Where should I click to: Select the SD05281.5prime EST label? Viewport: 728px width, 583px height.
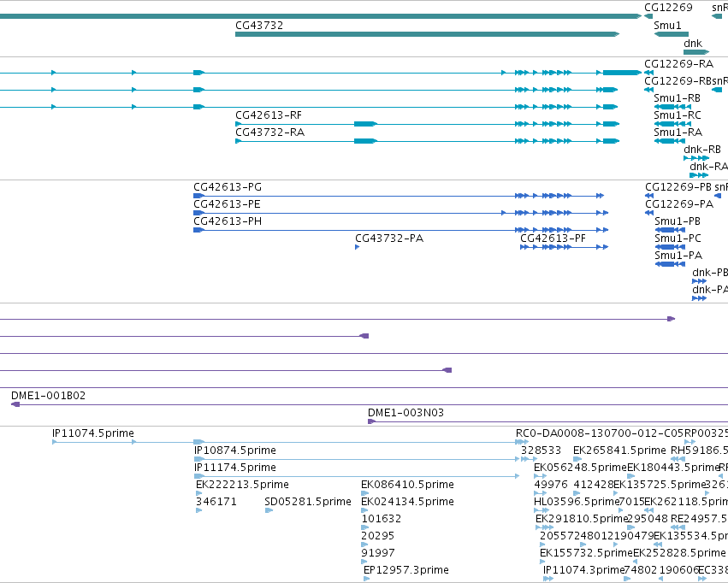click(x=308, y=502)
